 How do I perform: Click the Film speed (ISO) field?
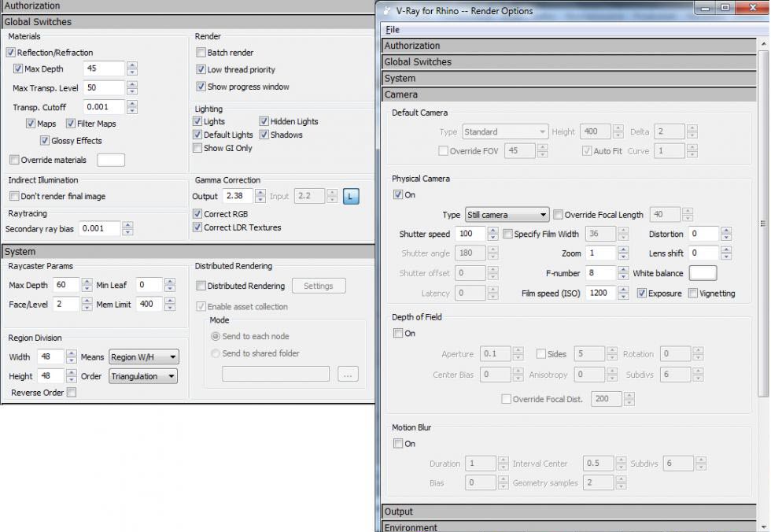tap(601, 293)
